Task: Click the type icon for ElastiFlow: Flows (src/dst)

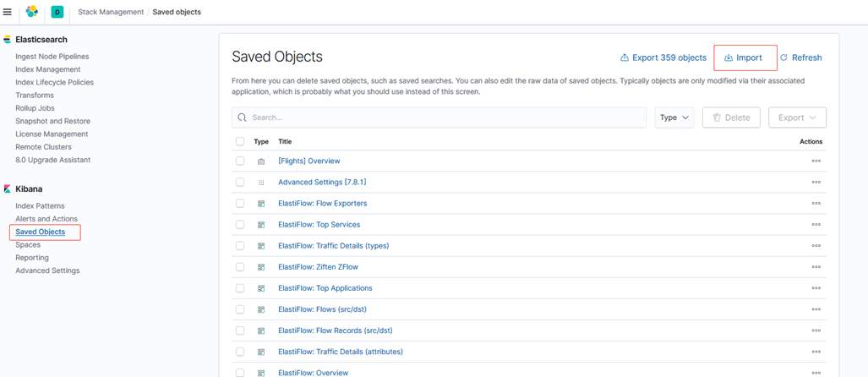Action: click(261, 309)
